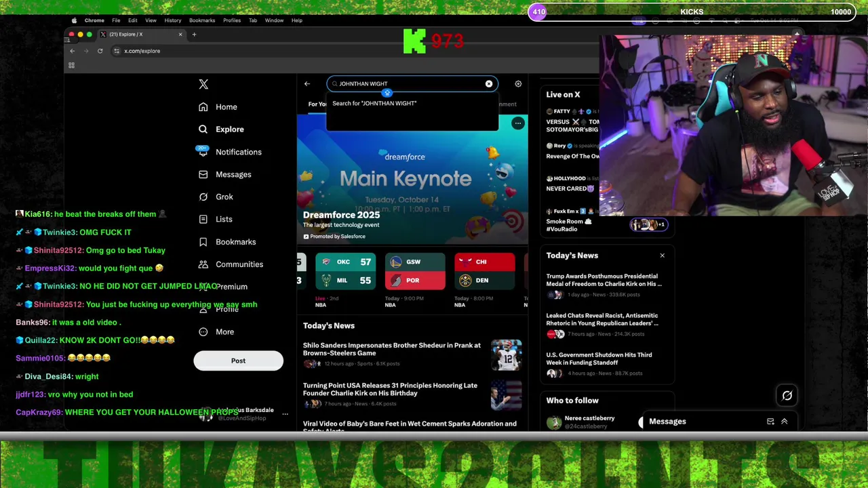Viewport: 868px width, 488px height.
Task: Open Shilo Sanders story thumbnail image
Action: click(x=507, y=355)
